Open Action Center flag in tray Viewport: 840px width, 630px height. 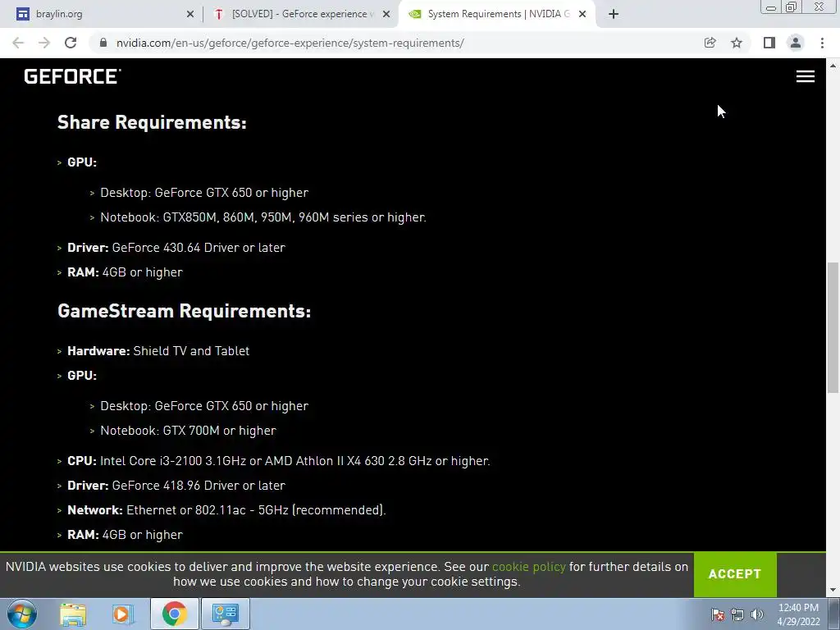717,614
